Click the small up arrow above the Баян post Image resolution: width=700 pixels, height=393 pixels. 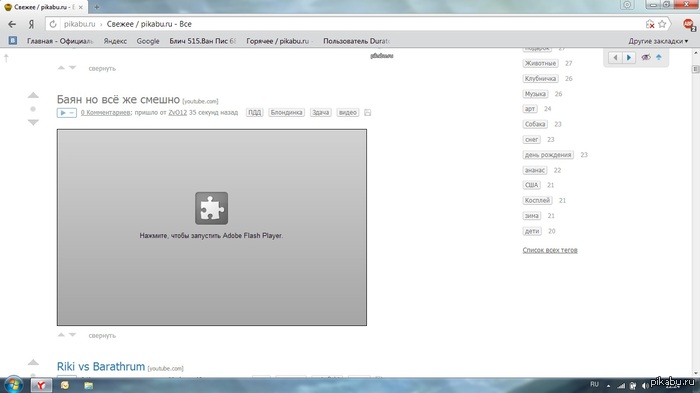61,68
